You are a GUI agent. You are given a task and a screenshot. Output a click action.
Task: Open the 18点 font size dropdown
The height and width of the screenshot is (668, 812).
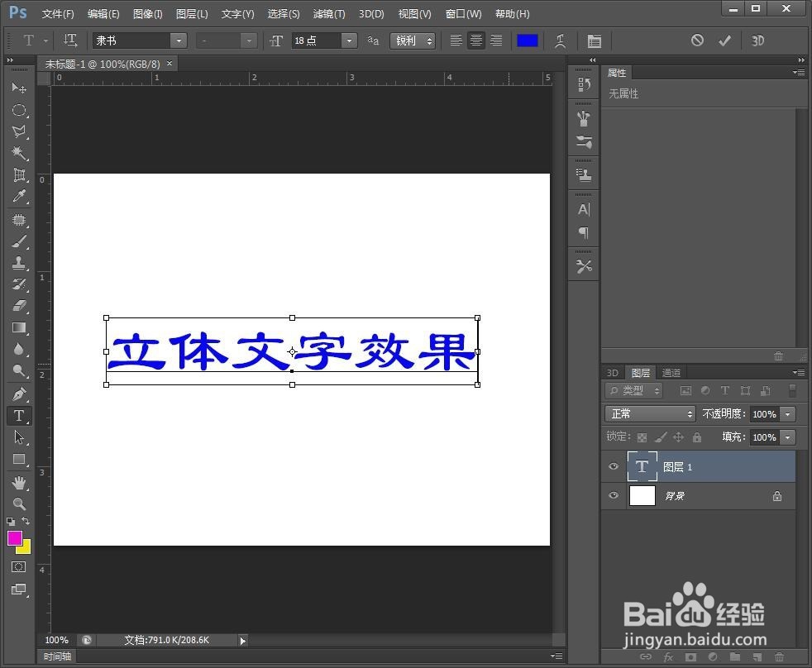click(x=348, y=40)
